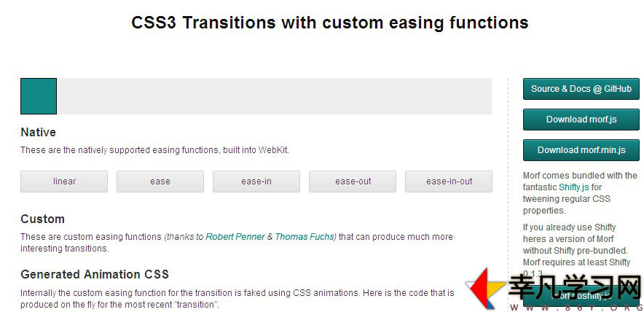Screen dimensions: 644x312
Task: Click the Generated Animation CSS heading
Action: coord(95,274)
